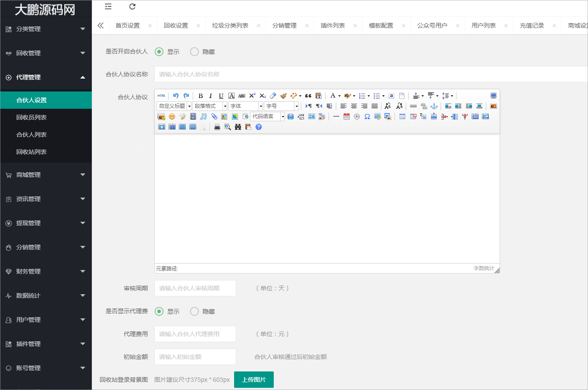Viewport: 588px width, 390px height.
Task: Click the editor help question mark icon
Action: tap(258, 126)
